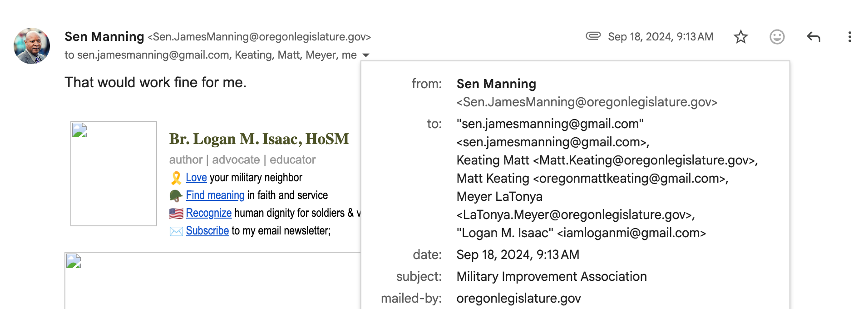Click the attachment paperclip icon
The image size is (868, 309).
coord(593,36)
